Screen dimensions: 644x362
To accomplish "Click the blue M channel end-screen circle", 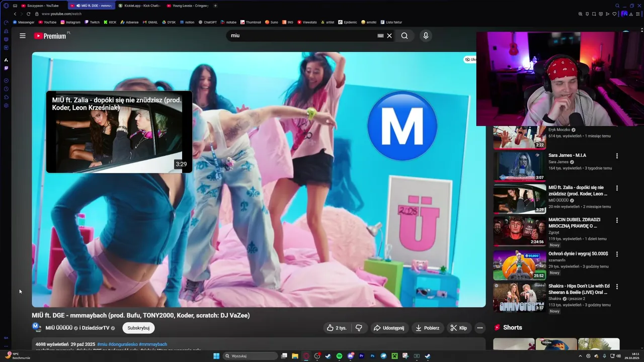I will point(402,126).
